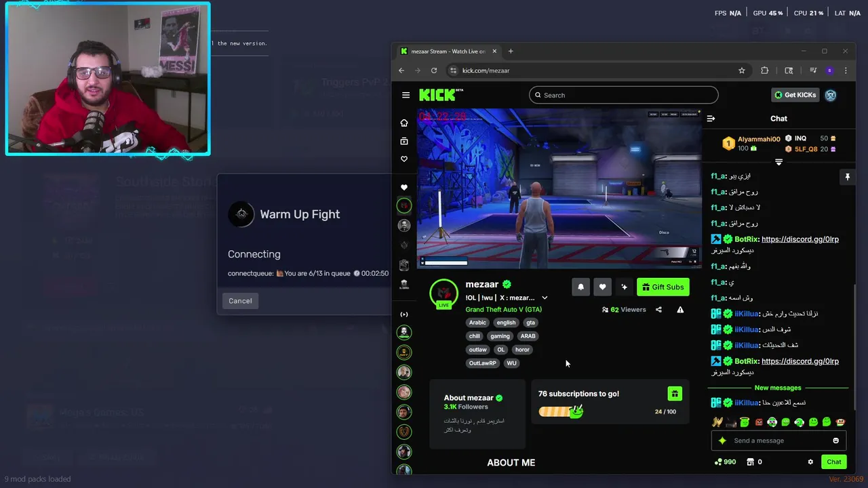Click the Gift Subs button

(663, 287)
